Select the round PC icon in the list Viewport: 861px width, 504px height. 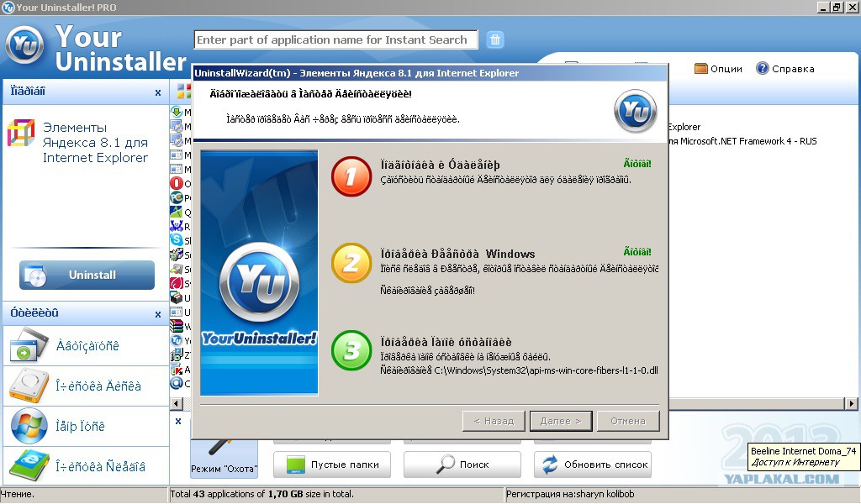177,197
